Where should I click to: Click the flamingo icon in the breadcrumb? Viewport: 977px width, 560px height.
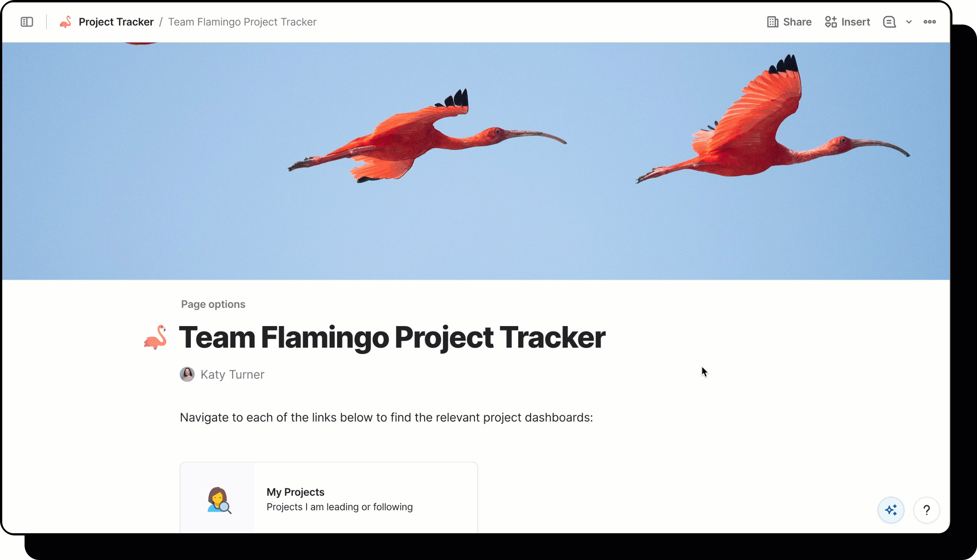66,22
